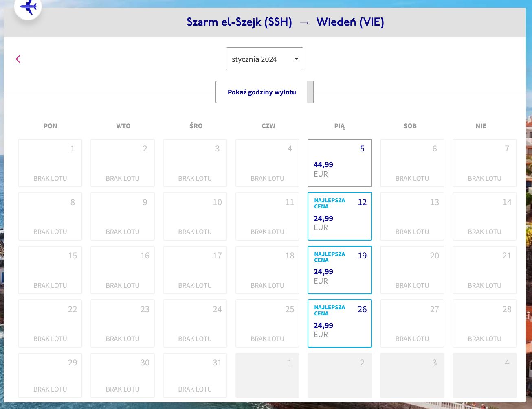Click day 14 Sunday cell
532x409 pixels.
pyautogui.click(x=485, y=216)
